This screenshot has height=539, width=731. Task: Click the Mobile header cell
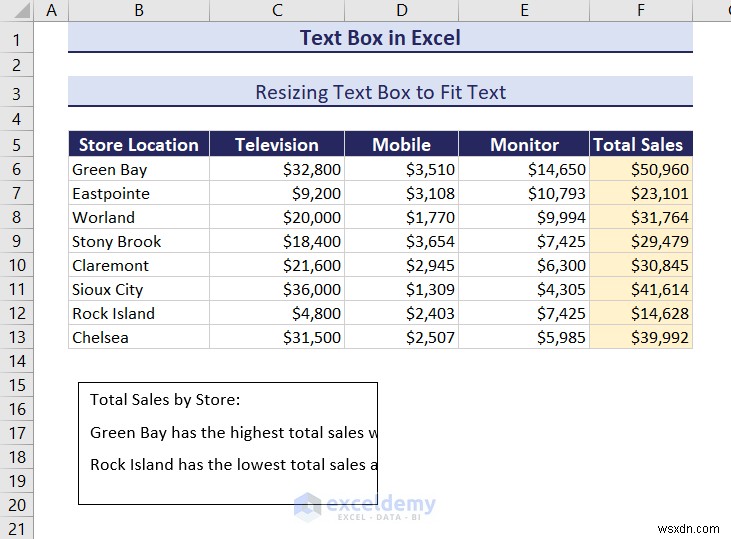(x=401, y=144)
